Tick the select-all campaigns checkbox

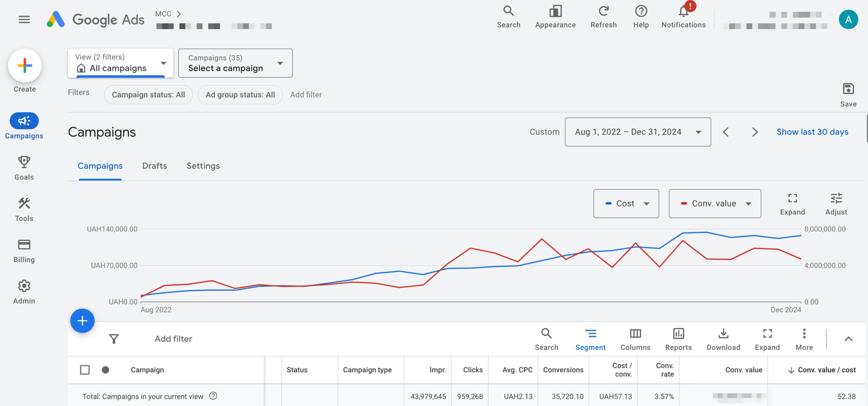point(85,370)
